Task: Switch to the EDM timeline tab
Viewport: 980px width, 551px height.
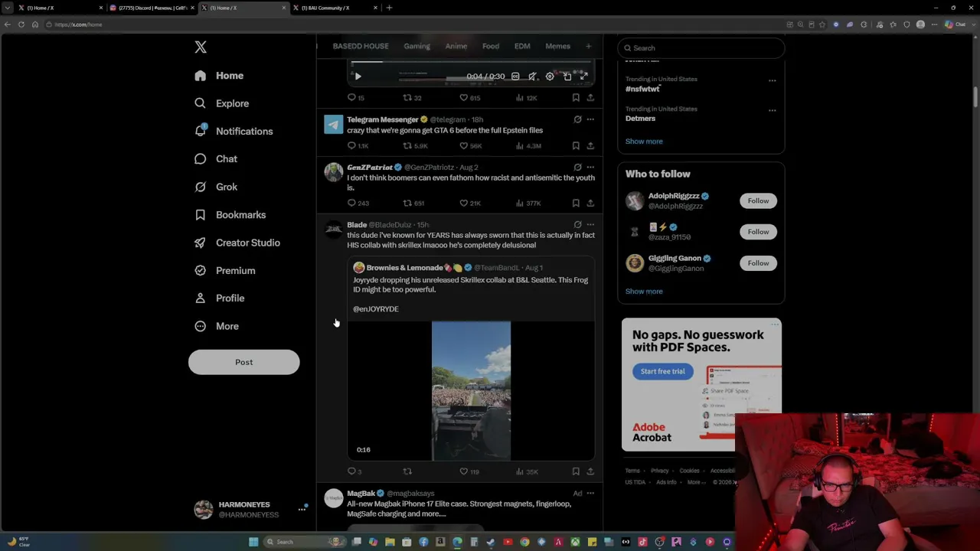Action: [x=522, y=46]
